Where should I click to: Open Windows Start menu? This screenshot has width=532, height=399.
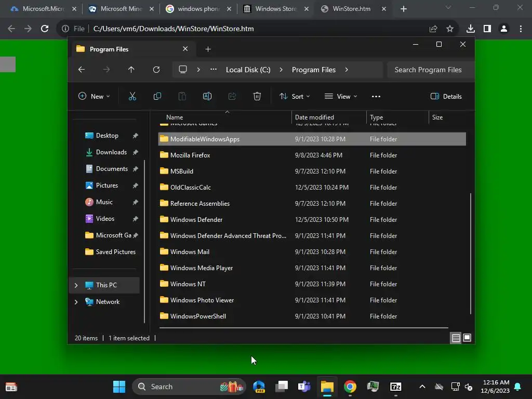click(x=119, y=387)
